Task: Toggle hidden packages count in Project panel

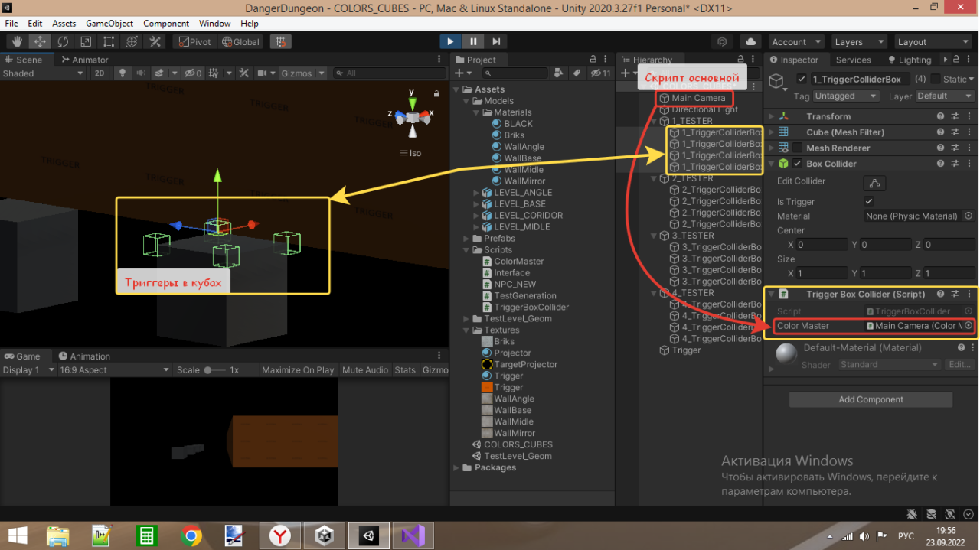Action: pos(599,73)
